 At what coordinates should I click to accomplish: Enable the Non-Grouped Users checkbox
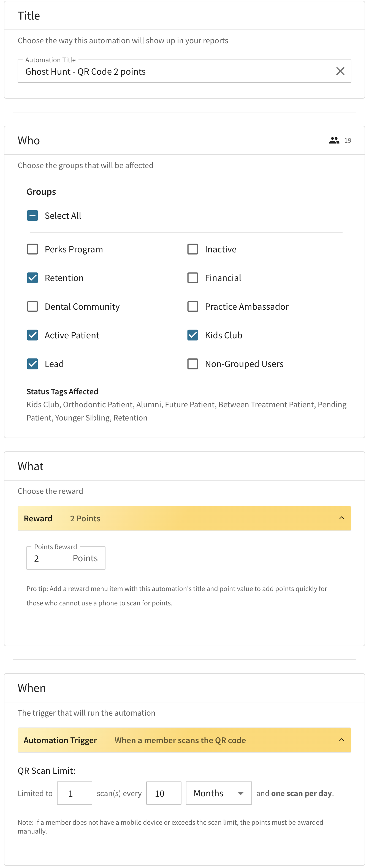(192, 363)
